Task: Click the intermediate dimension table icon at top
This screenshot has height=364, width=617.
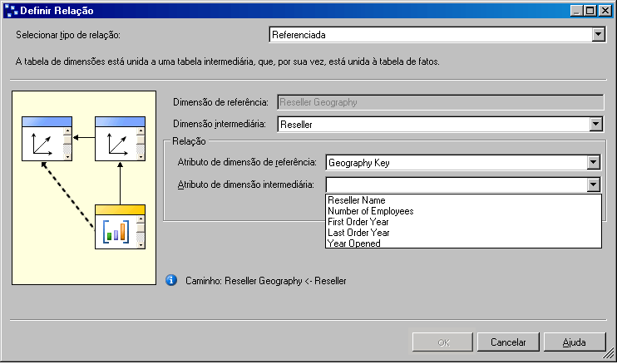Action: tap(115, 143)
